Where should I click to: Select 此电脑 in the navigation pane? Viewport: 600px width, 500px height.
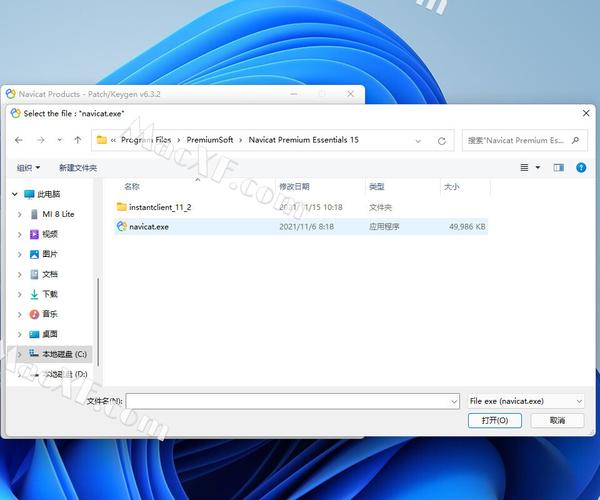(49, 194)
